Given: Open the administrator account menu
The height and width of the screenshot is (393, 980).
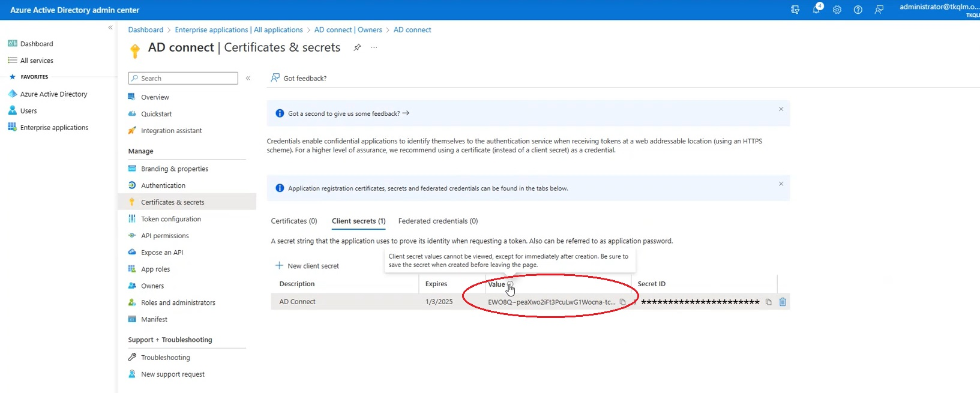Looking at the screenshot, I should 939,10.
